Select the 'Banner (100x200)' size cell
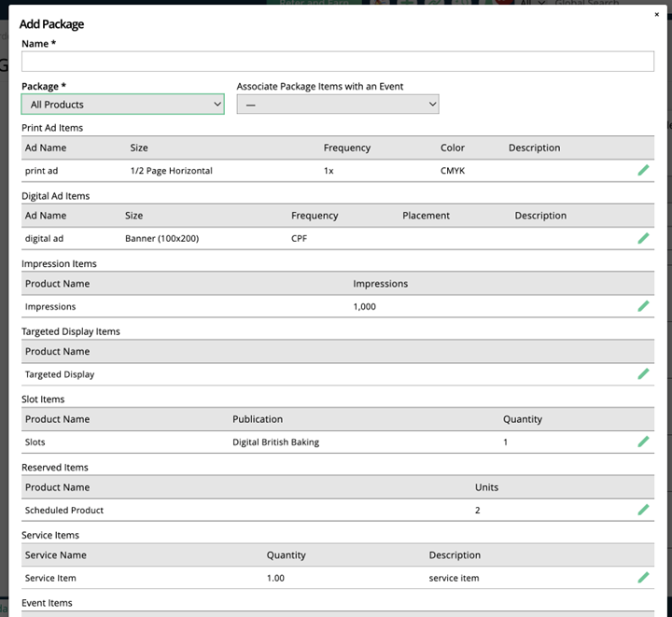The height and width of the screenshot is (617, 672). [x=162, y=238]
